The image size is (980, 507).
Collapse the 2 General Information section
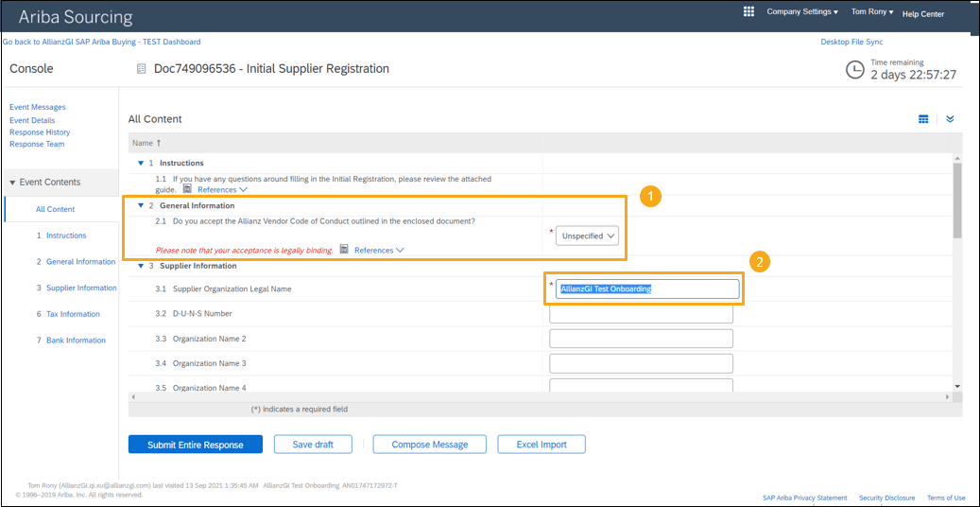point(141,205)
